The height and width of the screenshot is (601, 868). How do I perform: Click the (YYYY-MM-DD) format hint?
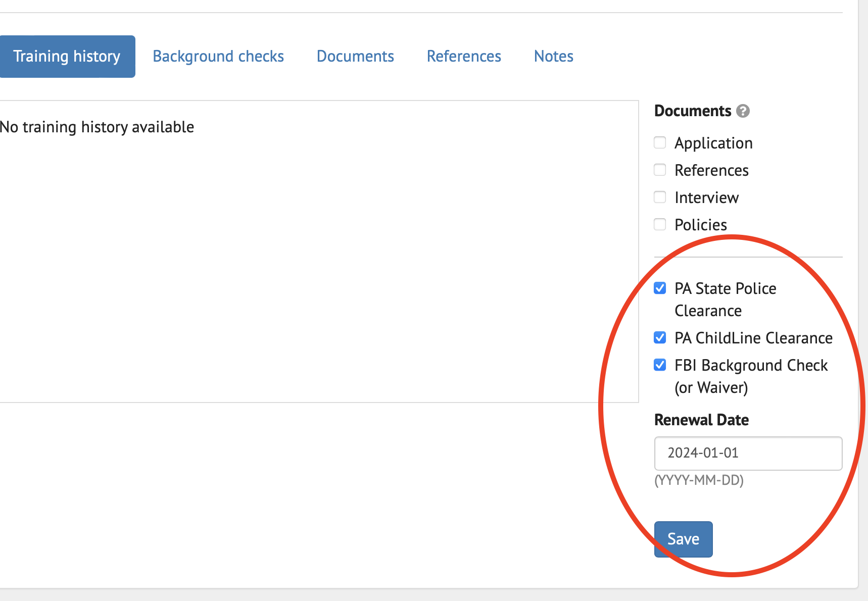699,480
